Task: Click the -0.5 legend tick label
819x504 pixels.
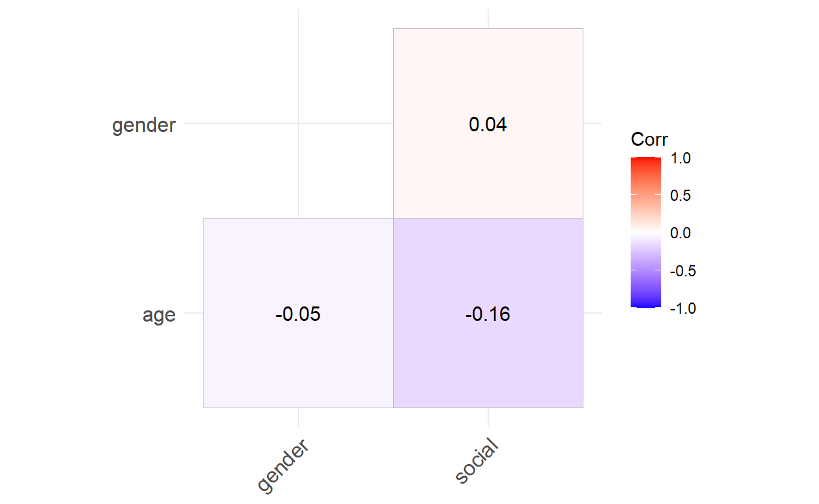Action: 681,270
